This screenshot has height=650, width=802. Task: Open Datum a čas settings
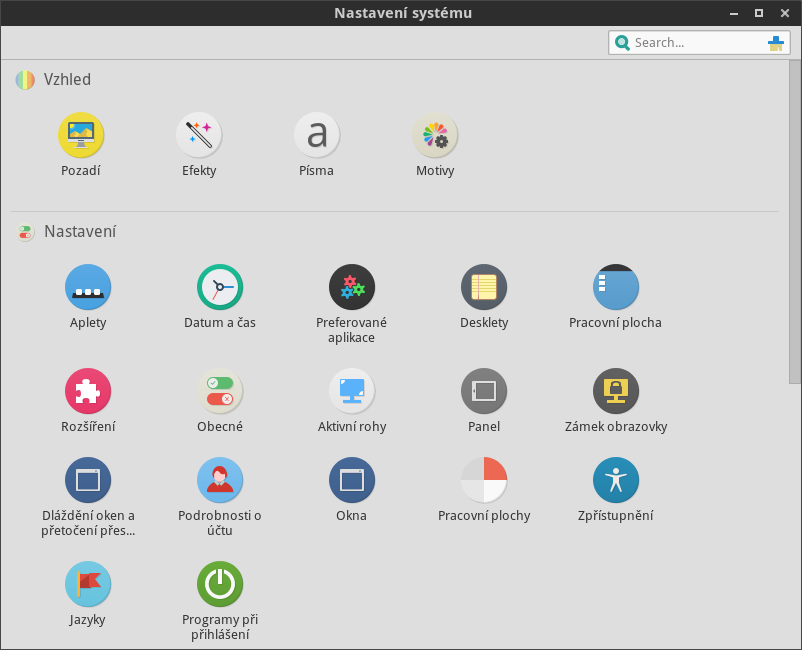coord(220,288)
